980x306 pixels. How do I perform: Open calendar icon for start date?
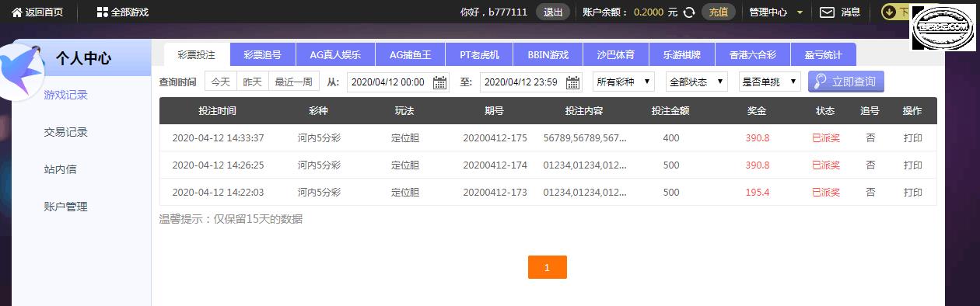(439, 82)
